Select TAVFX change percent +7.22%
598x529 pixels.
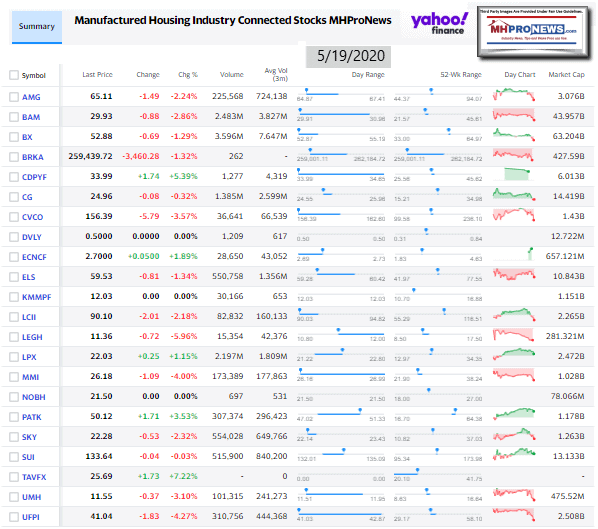point(183,476)
